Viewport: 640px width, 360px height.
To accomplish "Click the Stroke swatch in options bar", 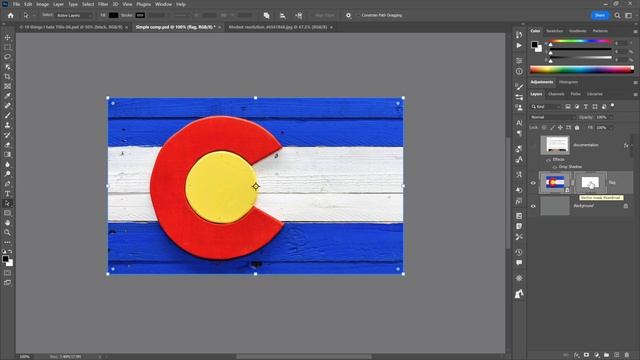I will pyautogui.click(x=140, y=16).
